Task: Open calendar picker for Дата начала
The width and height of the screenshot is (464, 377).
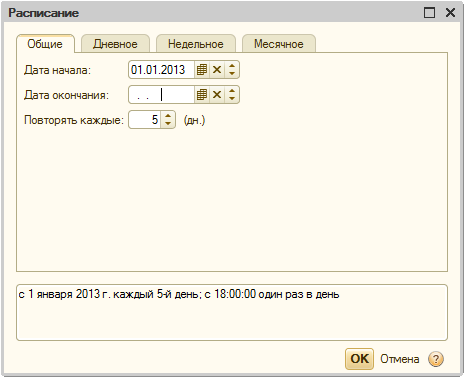Action: click(x=202, y=70)
